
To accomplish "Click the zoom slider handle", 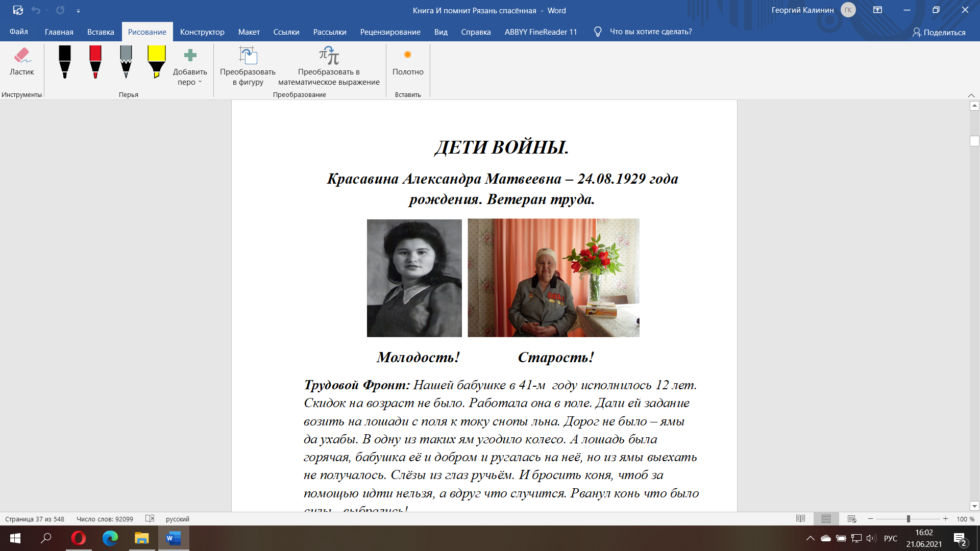I will (909, 519).
